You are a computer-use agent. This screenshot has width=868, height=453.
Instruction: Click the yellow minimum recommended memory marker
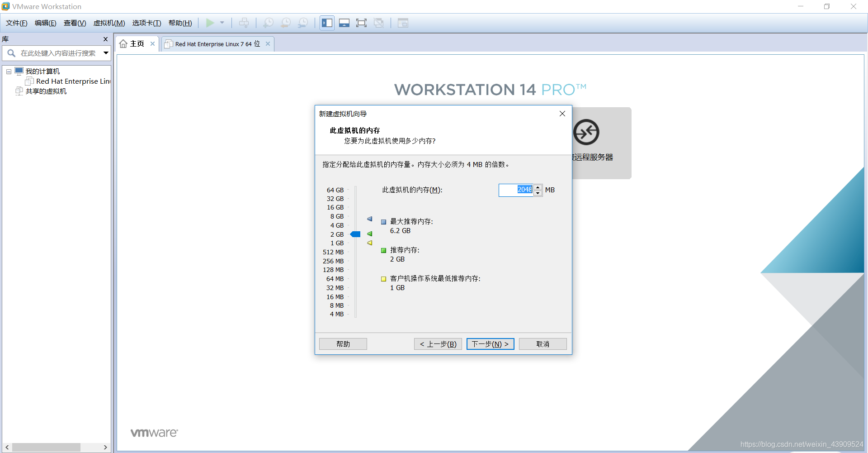pyautogui.click(x=370, y=243)
